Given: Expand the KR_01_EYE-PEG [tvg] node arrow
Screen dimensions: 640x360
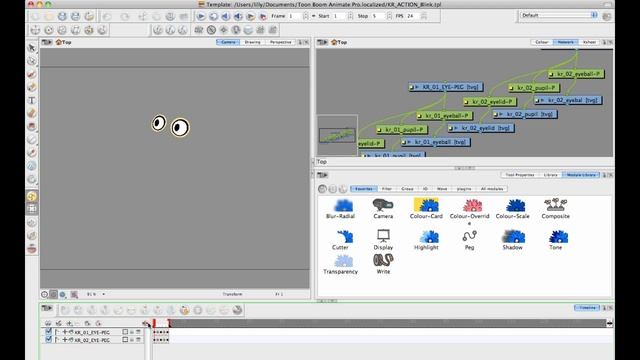Looking at the screenshot, I should pos(417,87).
